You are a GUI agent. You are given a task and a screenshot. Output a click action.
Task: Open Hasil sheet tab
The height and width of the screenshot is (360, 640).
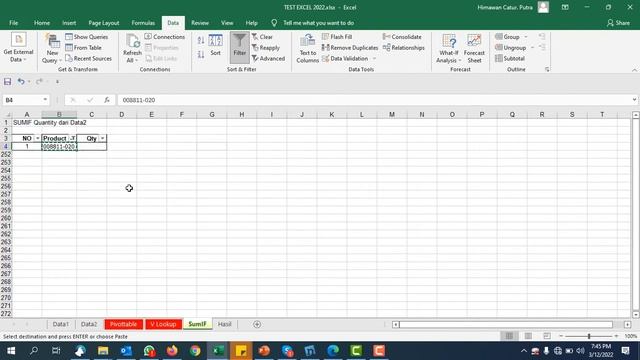(x=224, y=324)
